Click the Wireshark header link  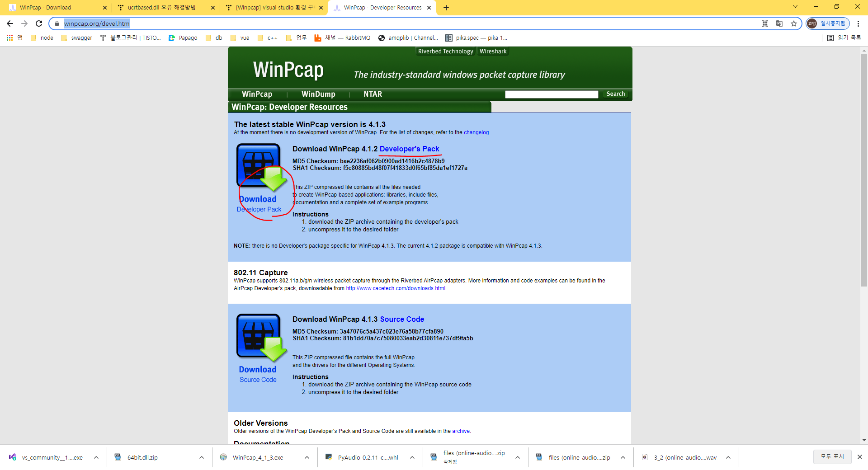tap(493, 52)
